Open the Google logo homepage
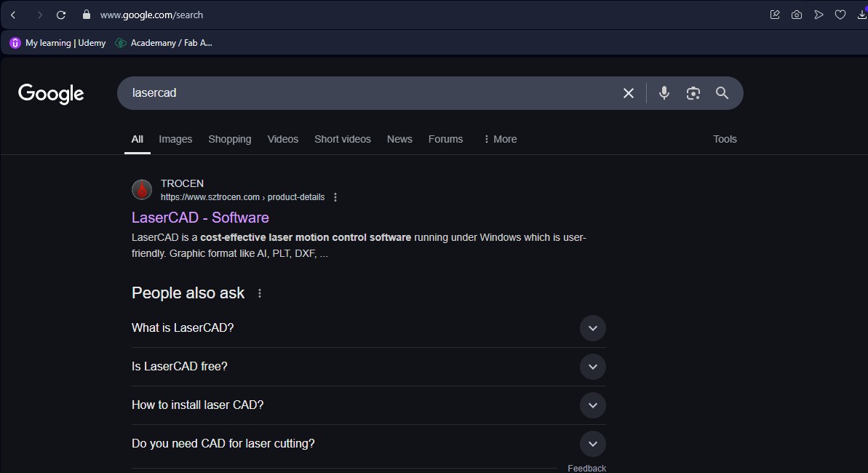Image resolution: width=868 pixels, height=473 pixels. click(x=51, y=94)
